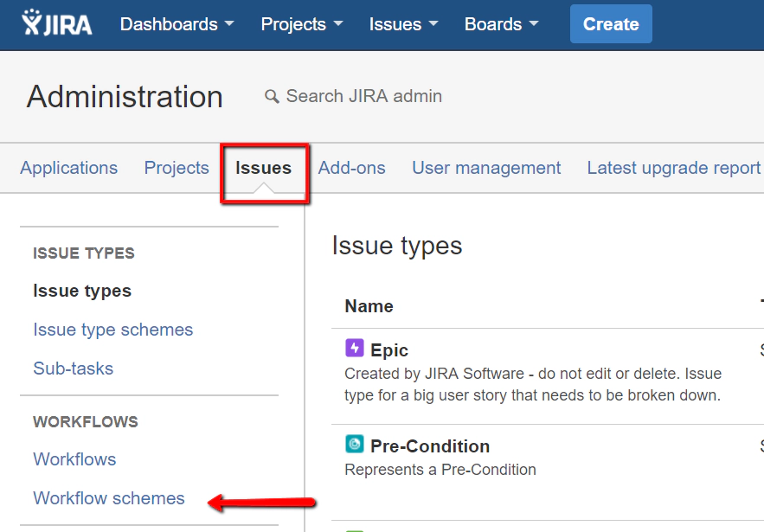Switch to the Projects admin tab
This screenshot has width=764, height=532.
(x=177, y=168)
